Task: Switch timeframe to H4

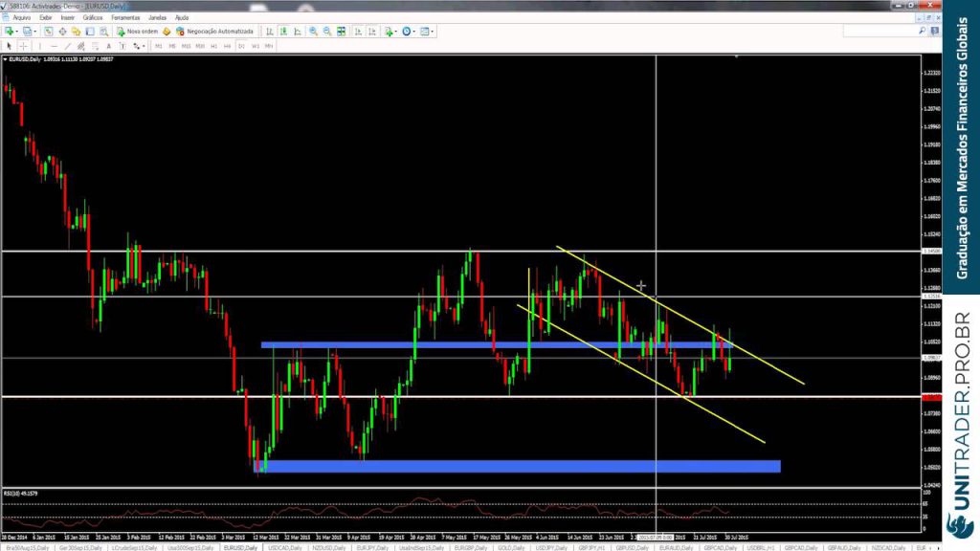Action: (228, 46)
